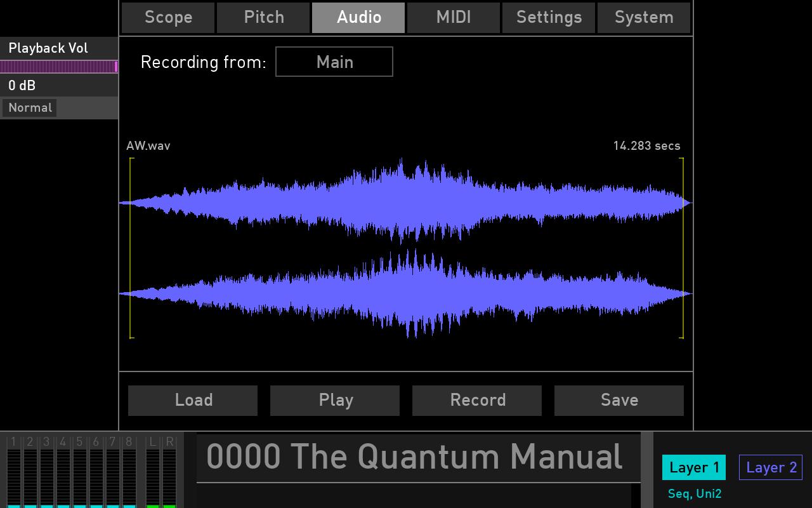This screenshot has width=812, height=508.
Task: Click the right sample end marker bracket
Action: [x=681, y=246]
